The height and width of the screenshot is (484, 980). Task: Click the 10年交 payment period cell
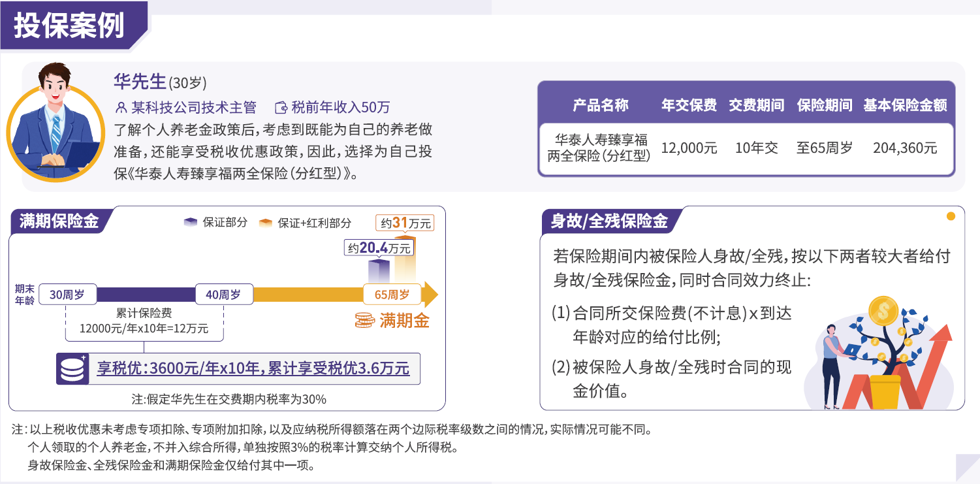pyautogui.click(x=757, y=148)
